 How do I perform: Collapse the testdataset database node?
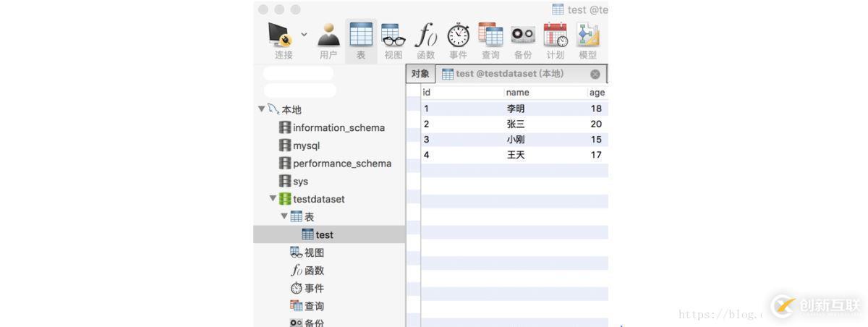(273, 198)
